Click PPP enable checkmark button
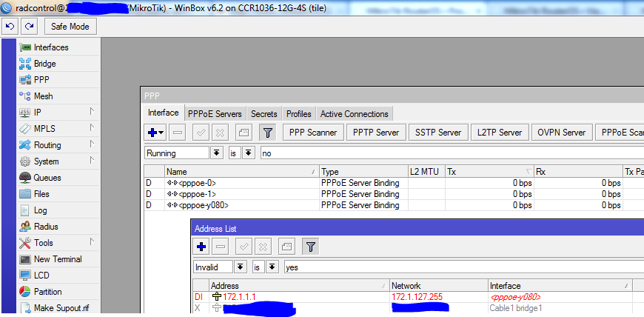The image size is (644, 317). pos(201,133)
